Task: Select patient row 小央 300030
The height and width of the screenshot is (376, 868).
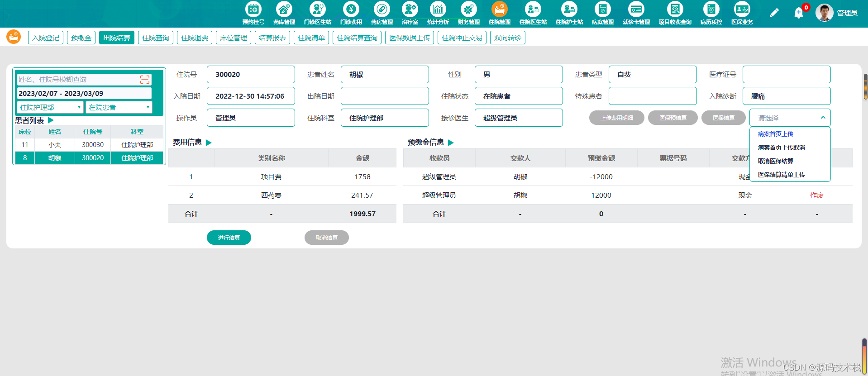Action: click(89, 145)
